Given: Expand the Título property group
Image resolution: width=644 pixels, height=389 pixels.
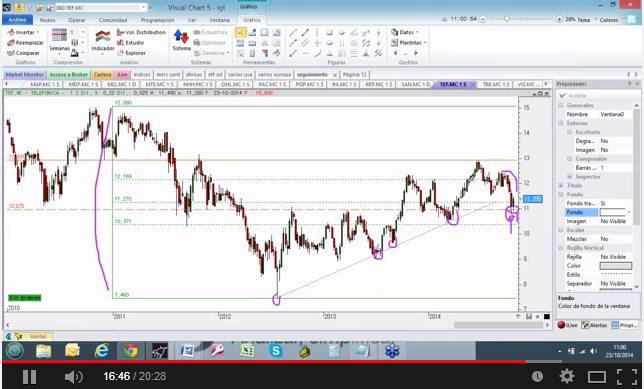Looking at the screenshot, I should (x=561, y=186).
